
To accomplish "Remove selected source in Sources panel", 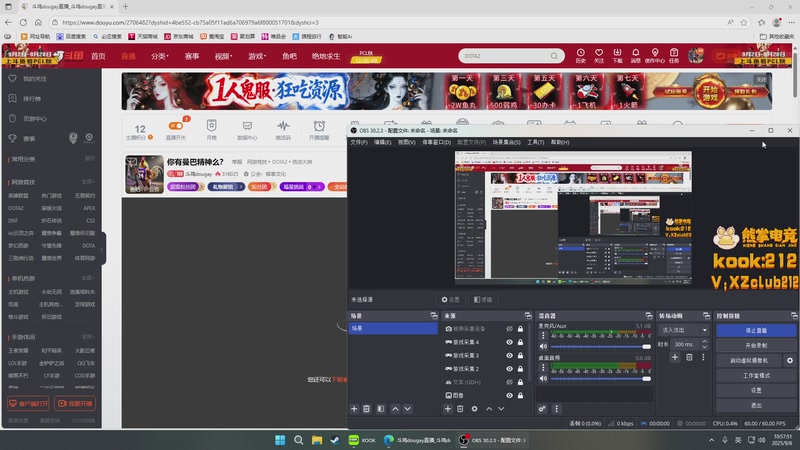I will click(460, 409).
